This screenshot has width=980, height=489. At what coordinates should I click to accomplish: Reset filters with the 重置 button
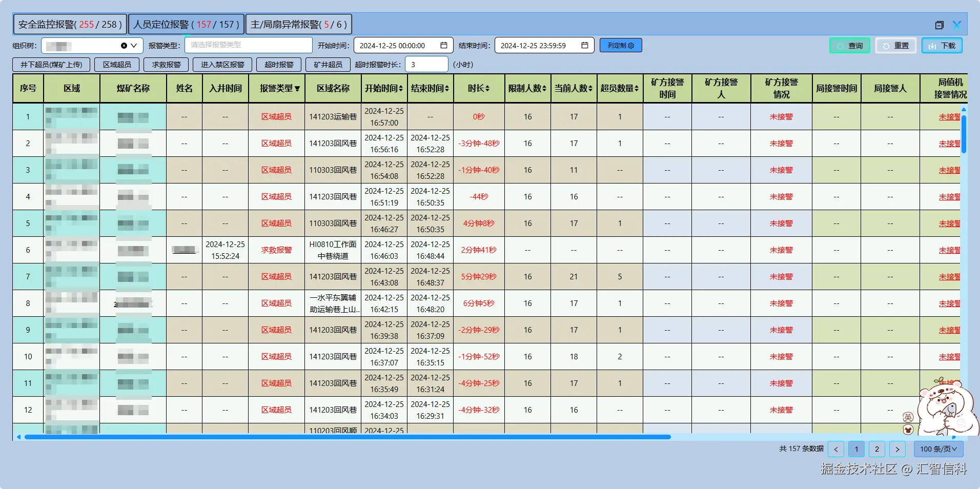click(x=896, y=46)
